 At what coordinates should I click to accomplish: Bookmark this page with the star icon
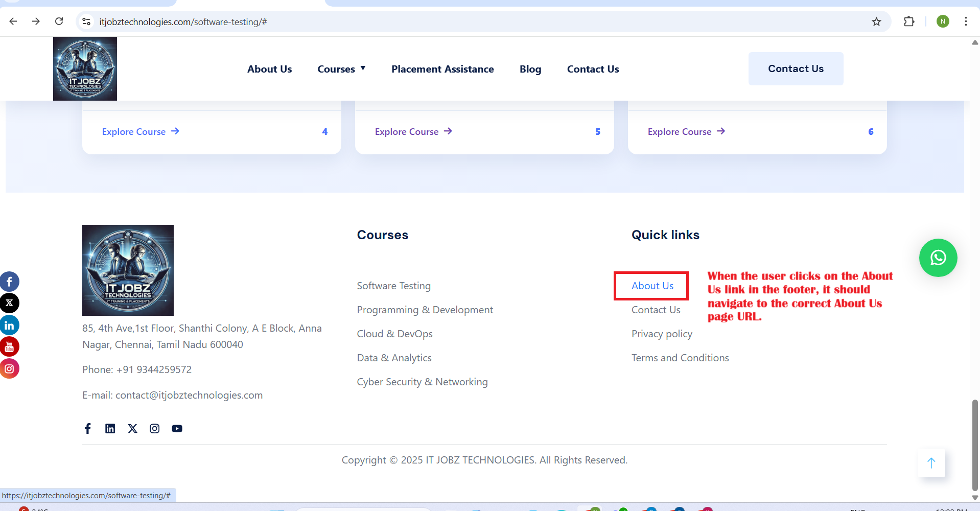click(x=876, y=21)
